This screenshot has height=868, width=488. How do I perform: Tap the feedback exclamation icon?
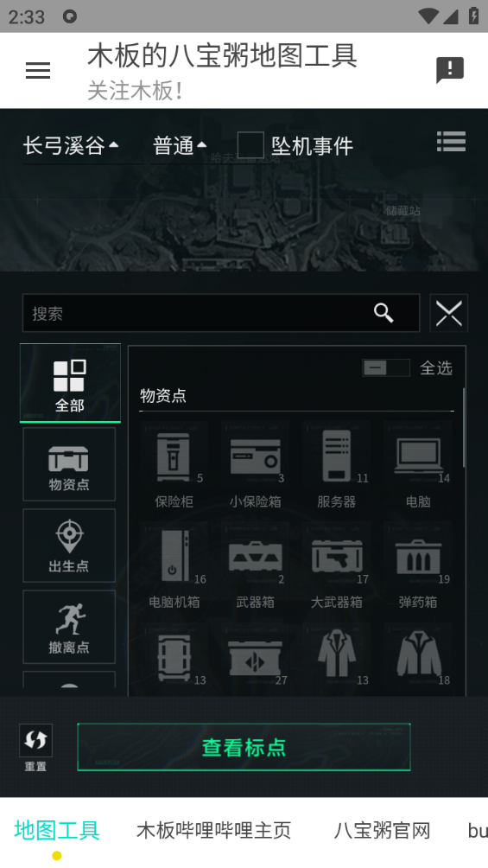(450, 70)
